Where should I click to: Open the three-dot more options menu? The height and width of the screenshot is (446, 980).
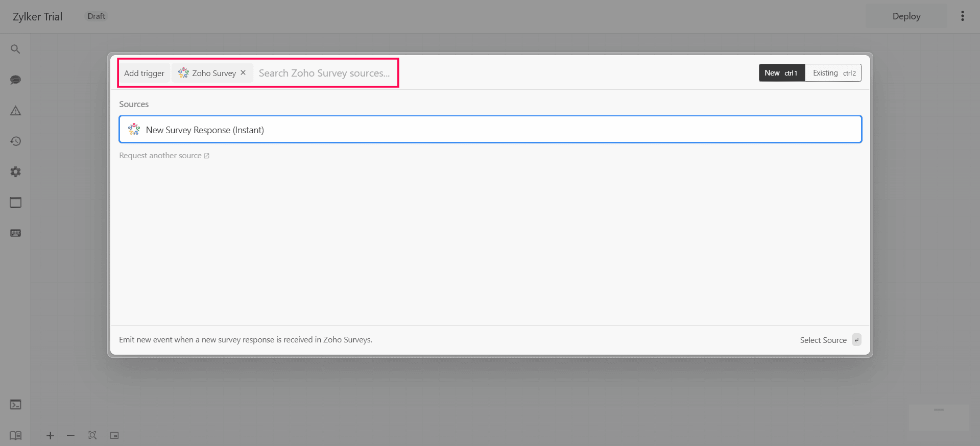pyautogui.click(x=962, y=16)
